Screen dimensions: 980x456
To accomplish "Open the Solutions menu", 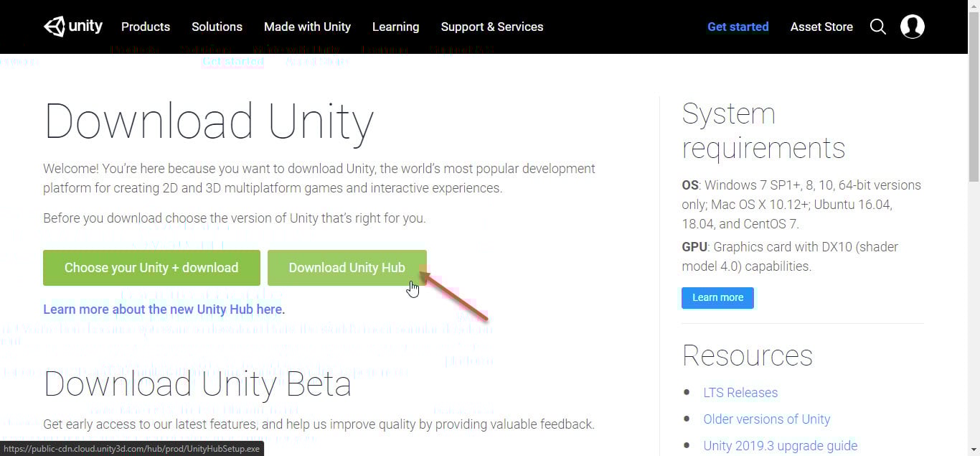I will [217, 27].
